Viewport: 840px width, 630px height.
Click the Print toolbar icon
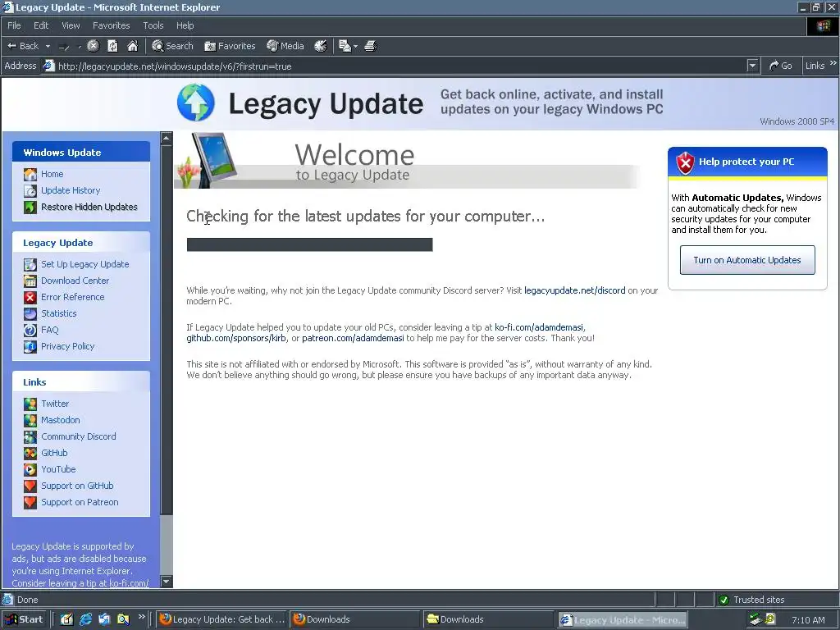[x=371, y=46]
